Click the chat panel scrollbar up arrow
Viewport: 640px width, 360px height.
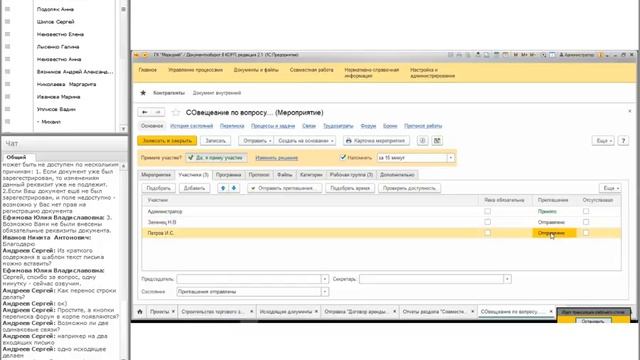point(123,166)
